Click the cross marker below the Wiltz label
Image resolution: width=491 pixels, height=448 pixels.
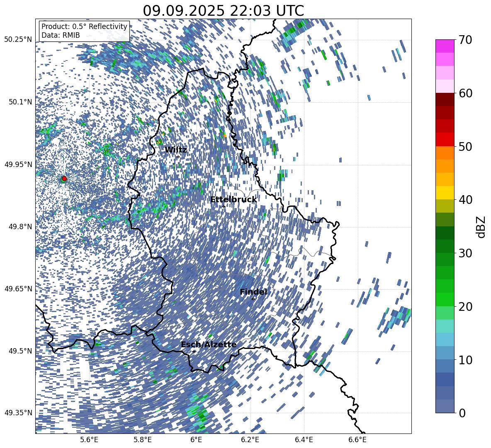click(178, 157)
